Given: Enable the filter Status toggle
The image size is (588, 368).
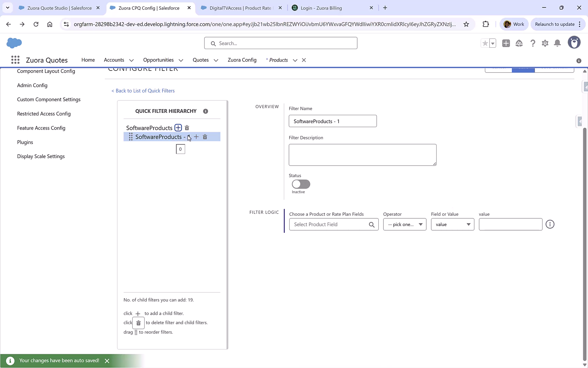Looking at the screenshot, I should point(300,184).
